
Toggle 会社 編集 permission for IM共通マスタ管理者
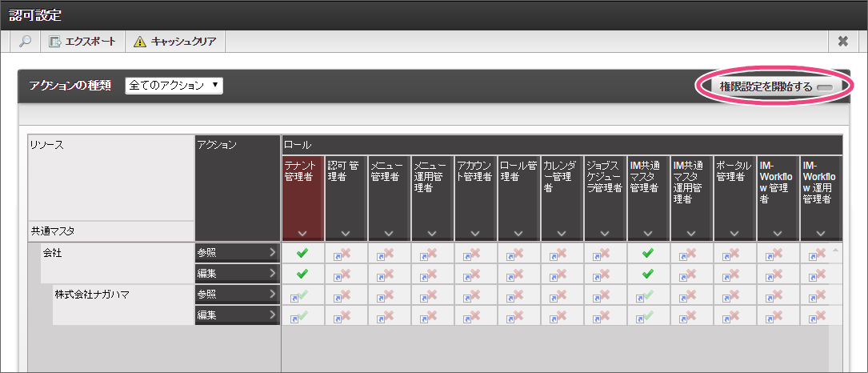click(x=648, y=274)
